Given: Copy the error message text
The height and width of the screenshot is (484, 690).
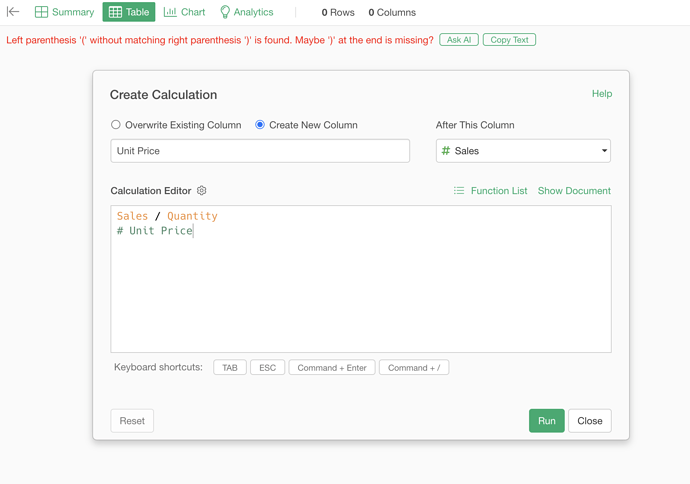Looking at the screenshot, I should 509,40.
